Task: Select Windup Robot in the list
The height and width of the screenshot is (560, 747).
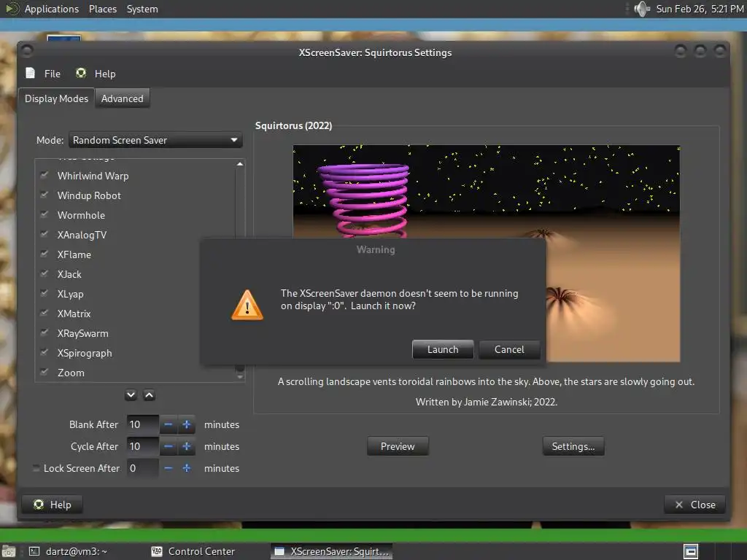Action: (89, 195)
